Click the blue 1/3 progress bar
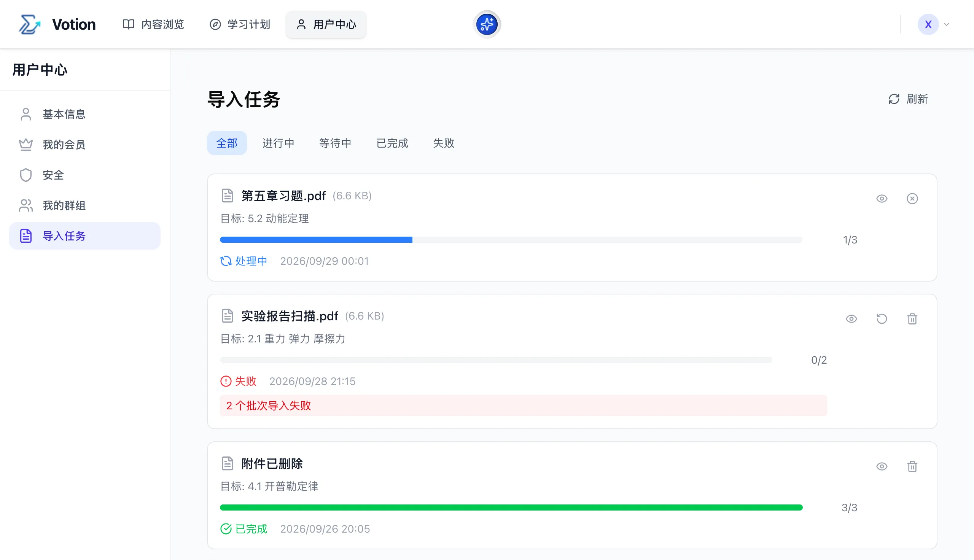Image resolution: width=974 pixels, height=560 pixels. [511, 240]
